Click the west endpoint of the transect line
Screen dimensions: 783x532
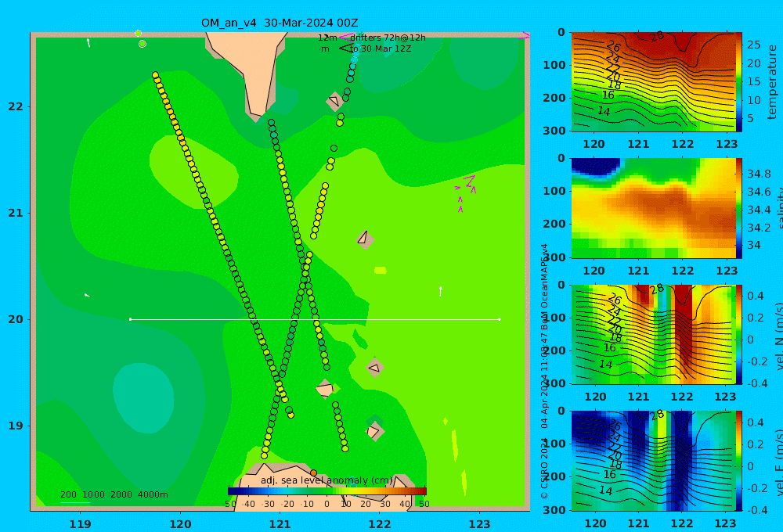[130, 319]
